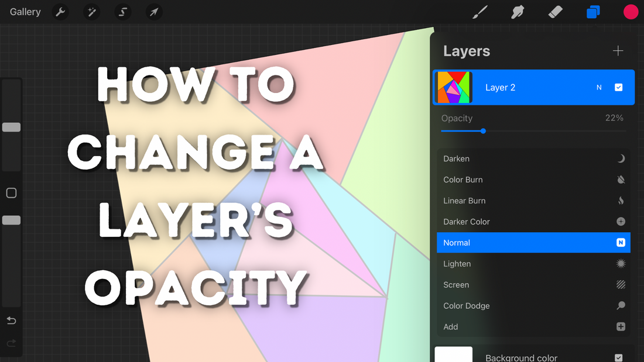Open the Adjustments magic wand menu
644x362 pixels.
pos(91,12)
